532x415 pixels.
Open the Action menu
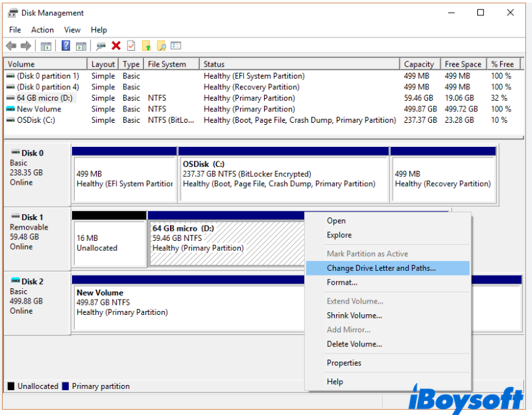click(43, 30)
